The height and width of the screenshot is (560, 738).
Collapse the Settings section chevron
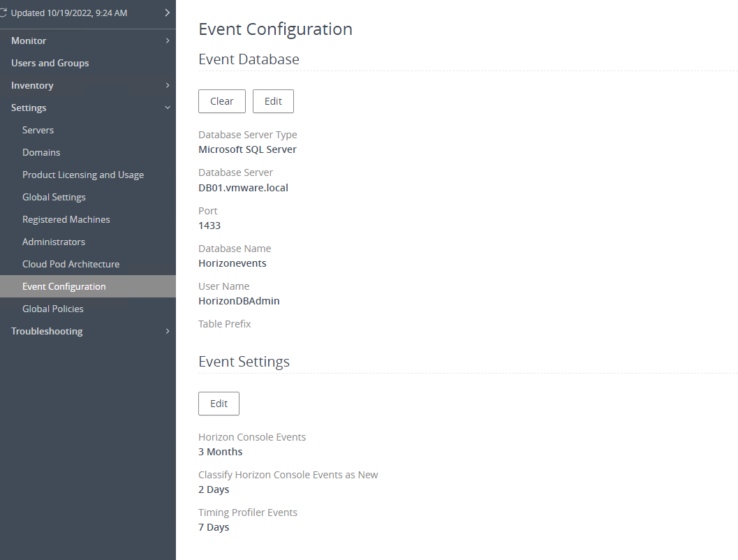click(x=167, y=108)
